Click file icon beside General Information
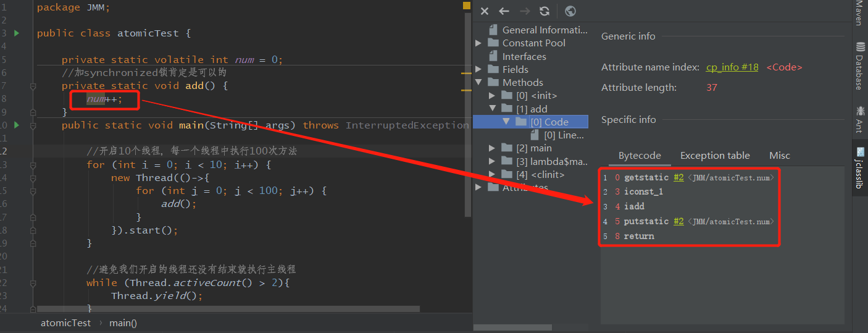The width and height of the screenshot is (868, 333). [x=493, y=30]
